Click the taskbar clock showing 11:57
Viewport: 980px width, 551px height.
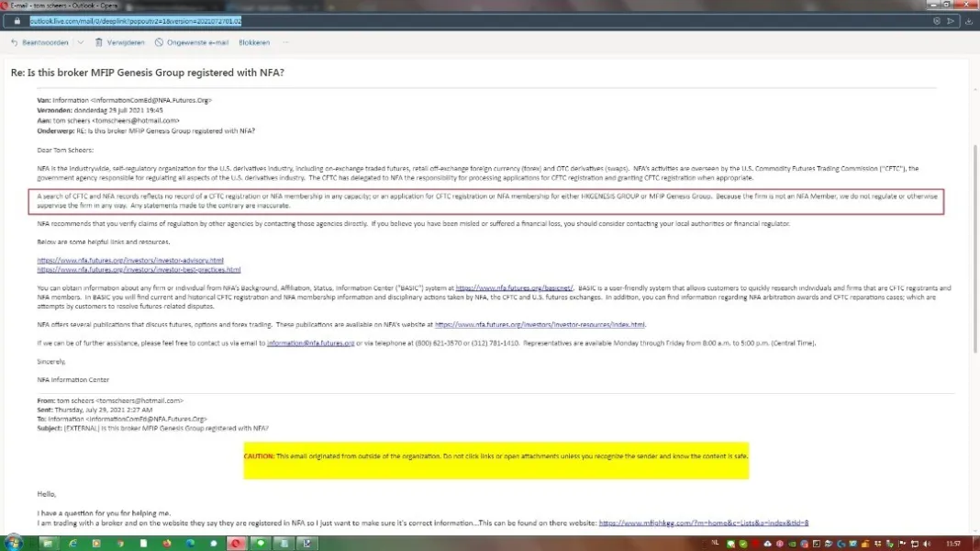952,543
